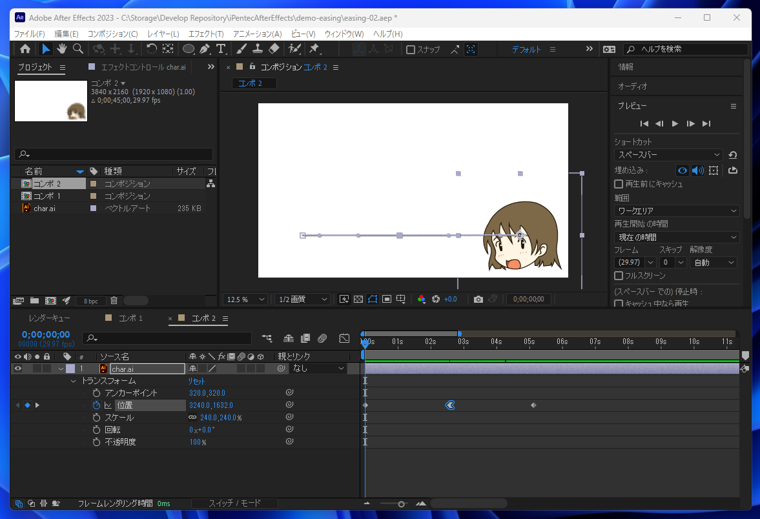This screenshot has height=519, width=760.
Task: Toggle position stopwatch keyframing
Action: (96, 405)
